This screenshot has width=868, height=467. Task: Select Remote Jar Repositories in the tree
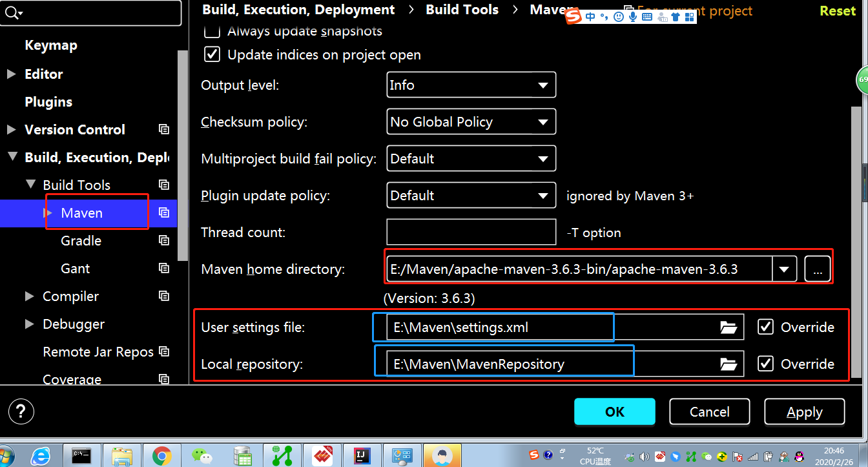click(98, 352)
